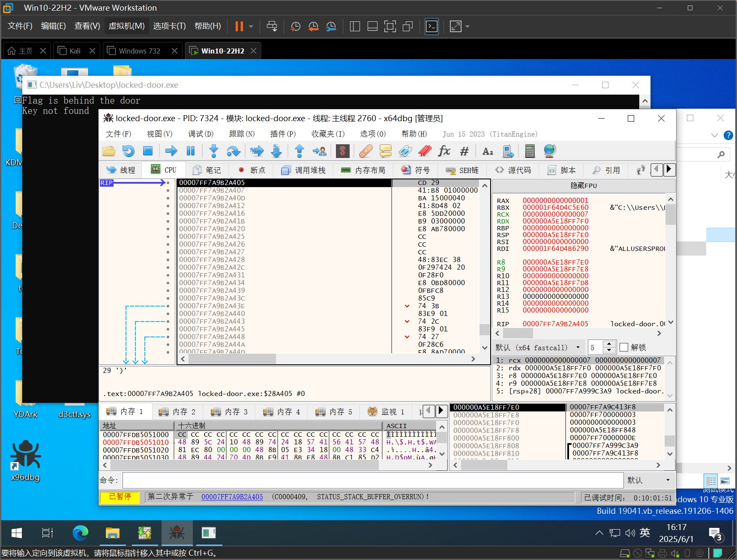Image resolution: width=737 pixels, height=560 pixels.
Task: Open the 默认 command type dropdown
Action: click(649, 480)
